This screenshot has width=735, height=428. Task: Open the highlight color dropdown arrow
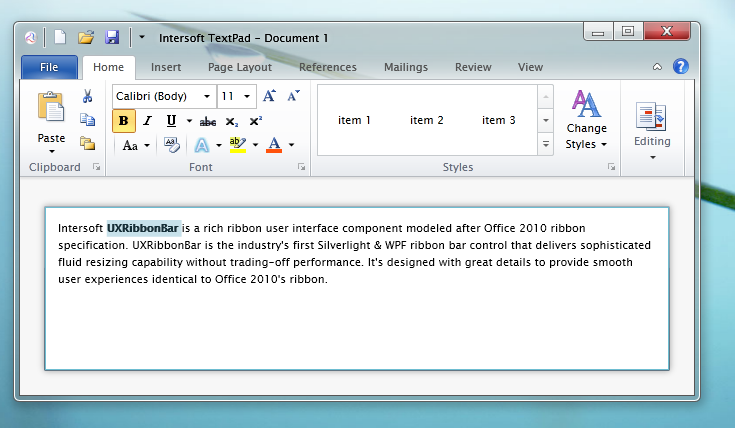pyautogui.click(x=255, y=145)
